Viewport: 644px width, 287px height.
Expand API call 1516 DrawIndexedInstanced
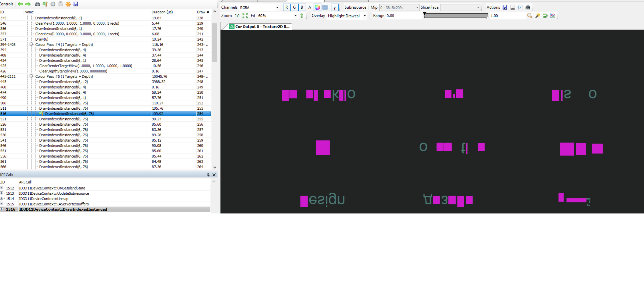[x=2, y=209]
